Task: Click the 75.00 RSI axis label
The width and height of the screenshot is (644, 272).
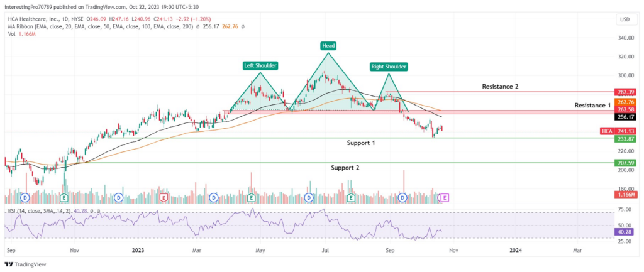Action: click(x=625, y=209)
